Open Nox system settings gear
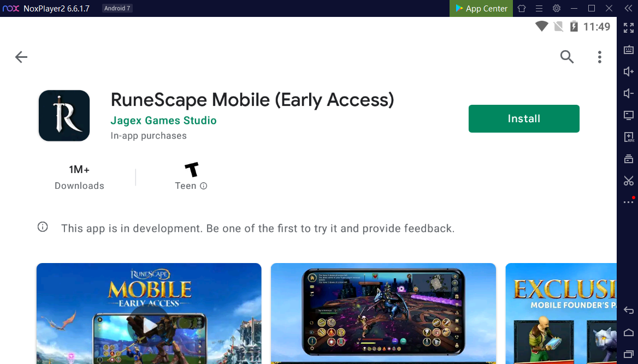Screen dimensions: 638x364 click(x=557, y=8)
